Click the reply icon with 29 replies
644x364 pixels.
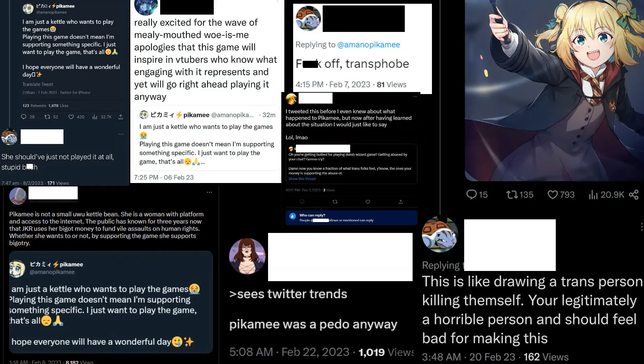click(x=24, y=117)
